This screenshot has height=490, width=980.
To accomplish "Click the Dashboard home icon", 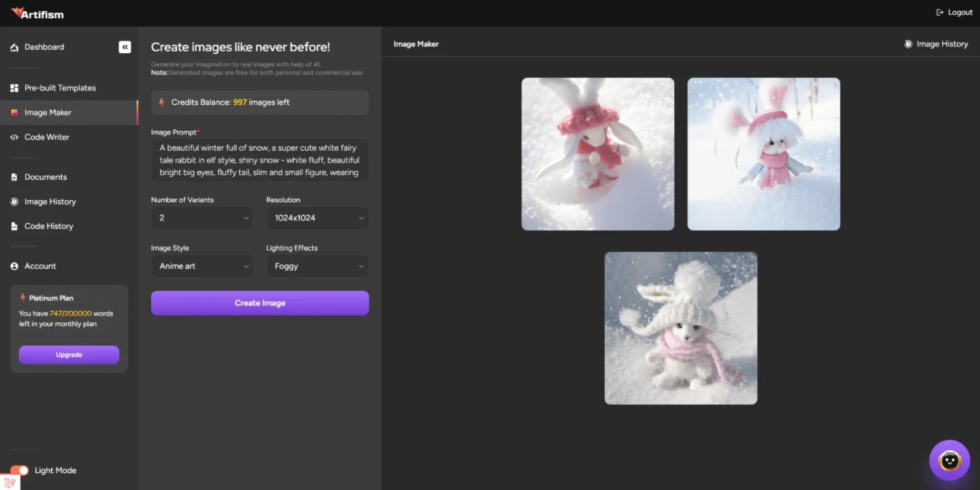I will 14,48.
